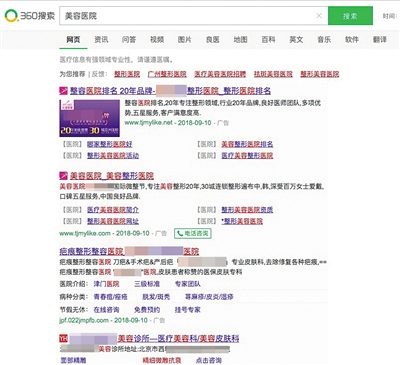The image size is (400, 365).
Task: Open the 视频 tab
Action: coord(157,40)
